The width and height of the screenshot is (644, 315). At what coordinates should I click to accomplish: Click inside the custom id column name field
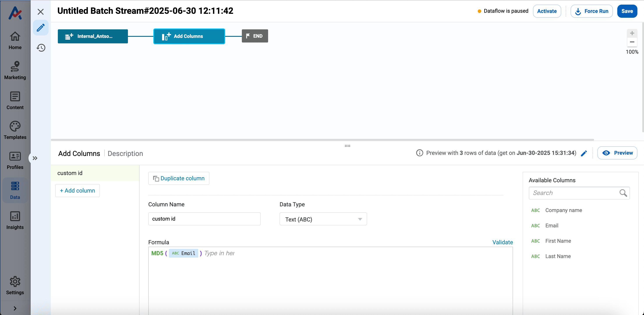tap(204, 219)
